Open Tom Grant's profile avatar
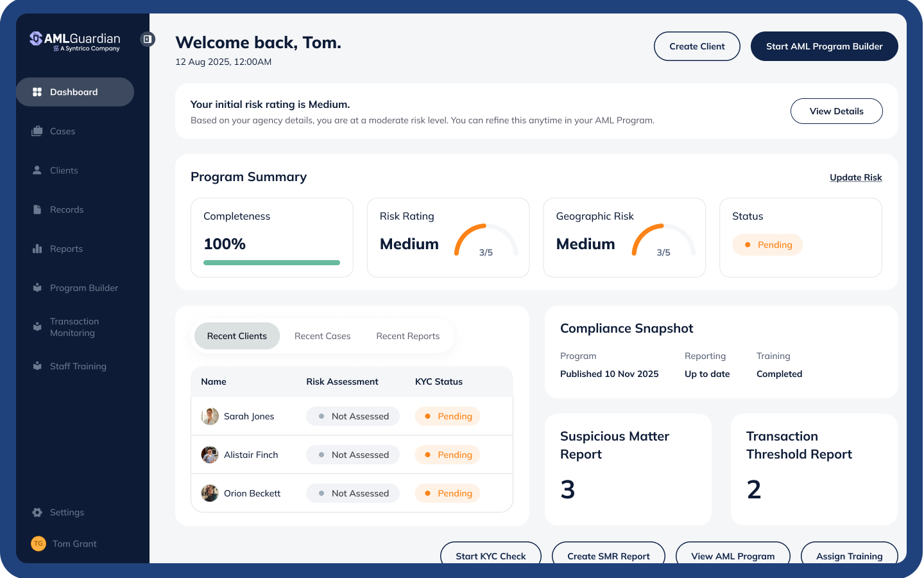 pos(38,543)
